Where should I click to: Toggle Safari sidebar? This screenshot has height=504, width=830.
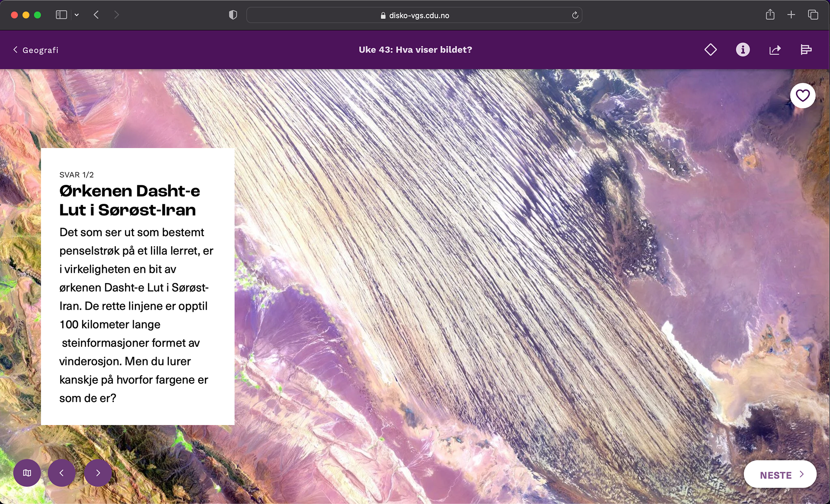pos(61,15)
